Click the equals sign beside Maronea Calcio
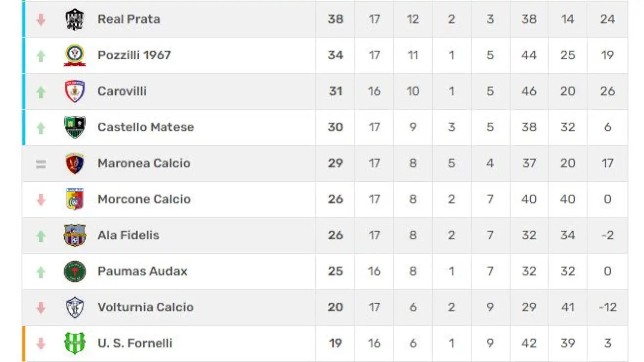644x362 pixels. [41, 164]
